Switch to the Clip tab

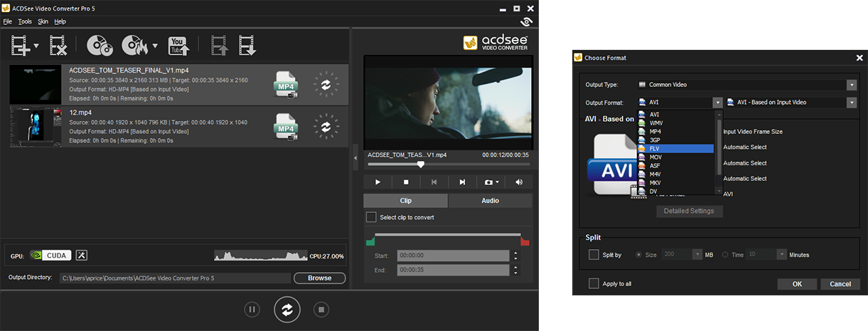pos(406,201)
